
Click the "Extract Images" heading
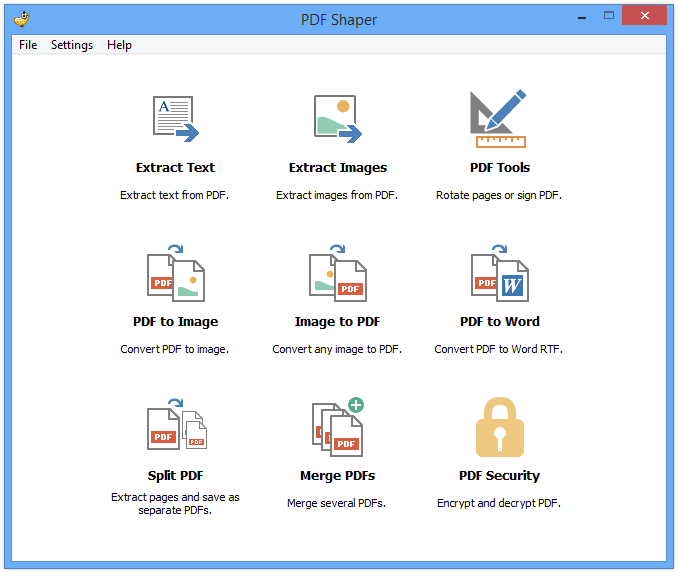click(338, 168)
